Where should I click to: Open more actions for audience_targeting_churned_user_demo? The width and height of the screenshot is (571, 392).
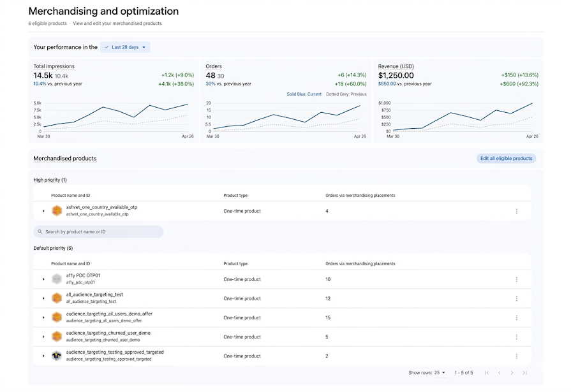pos(516,337)
